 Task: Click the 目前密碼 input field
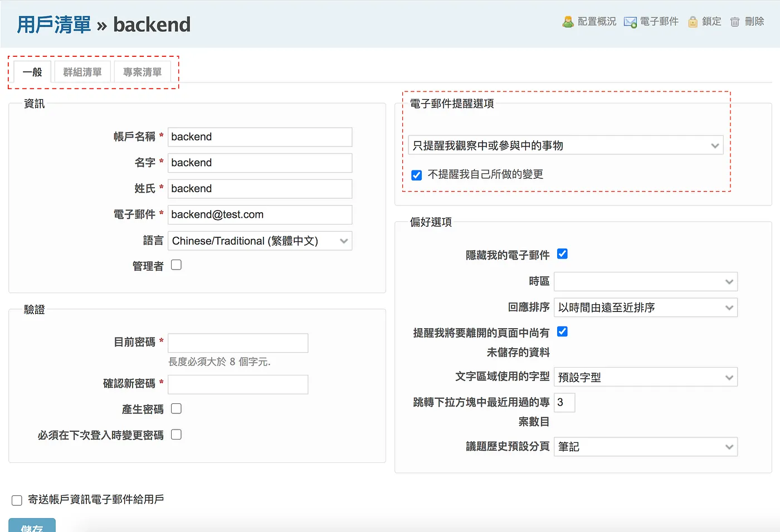238,343
